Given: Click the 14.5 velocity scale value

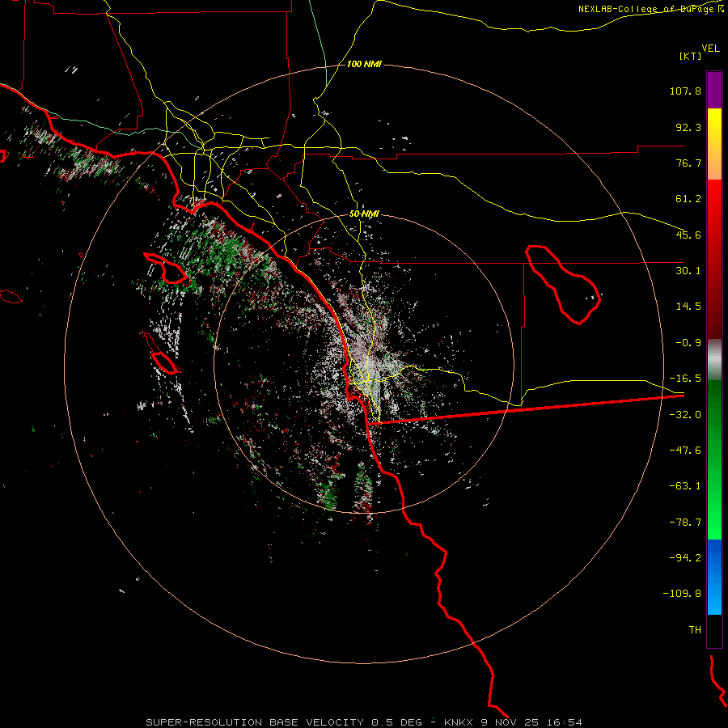Looking at the screenshot, I should pyautogui.click(x=688, y=307).
